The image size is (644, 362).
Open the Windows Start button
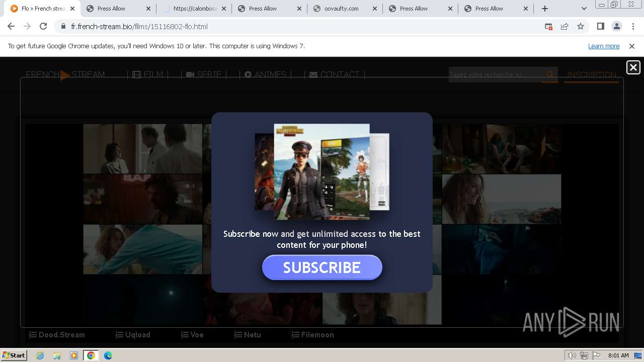tap(14, 355)
